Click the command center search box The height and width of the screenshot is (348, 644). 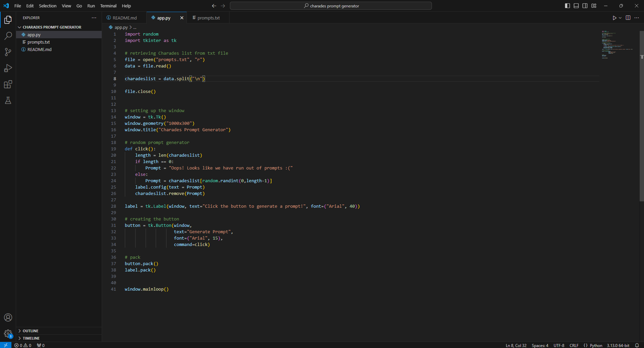[x=331, y=6]
